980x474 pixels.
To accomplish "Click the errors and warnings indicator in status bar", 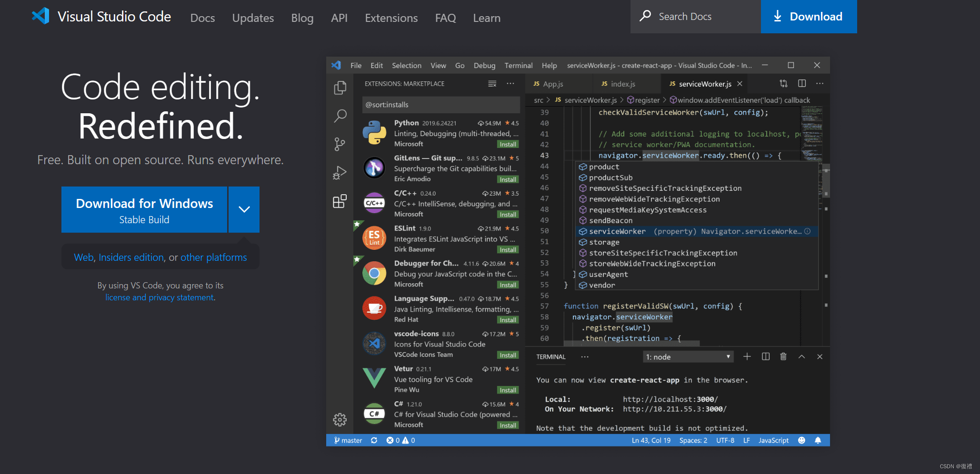I will point(400,440).
